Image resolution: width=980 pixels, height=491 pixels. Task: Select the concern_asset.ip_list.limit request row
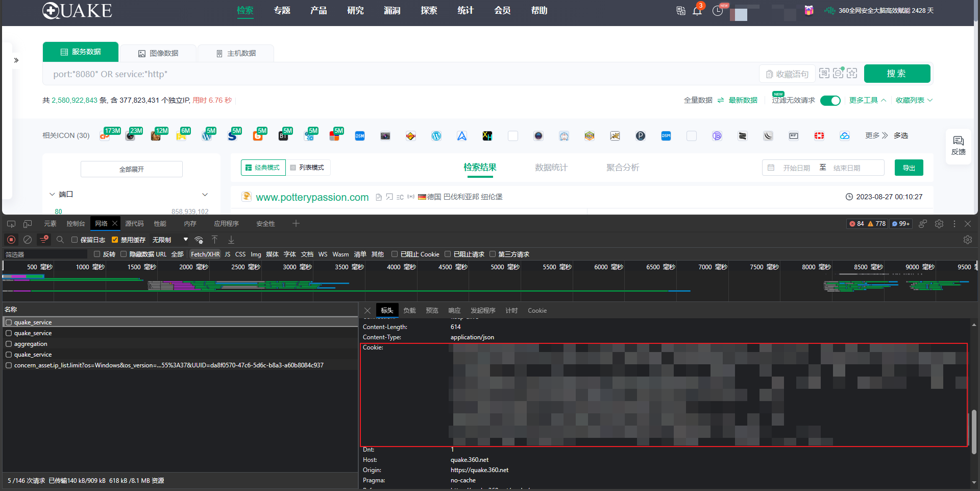coord(180,365)
